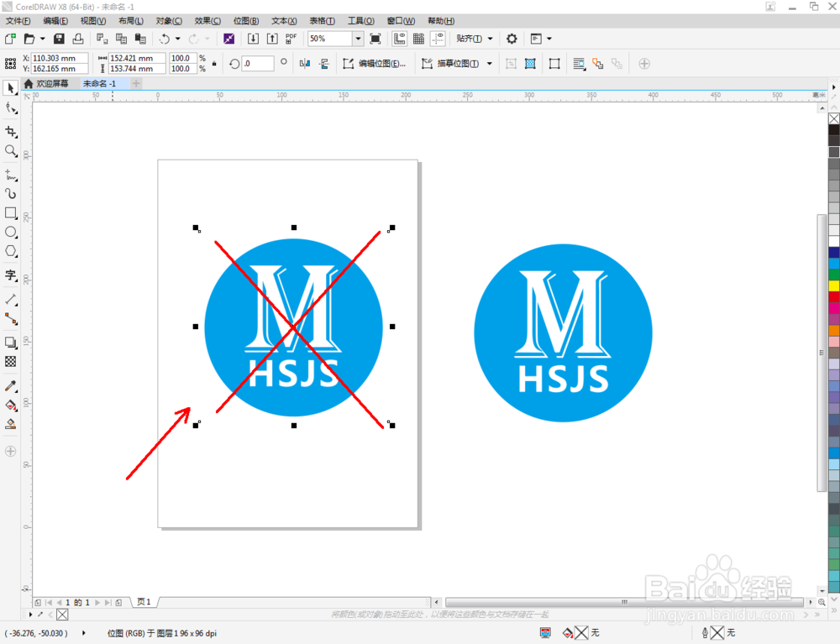840x644 pixels.
Task: Select the Pick tool
Action: [x=11, y=88]
